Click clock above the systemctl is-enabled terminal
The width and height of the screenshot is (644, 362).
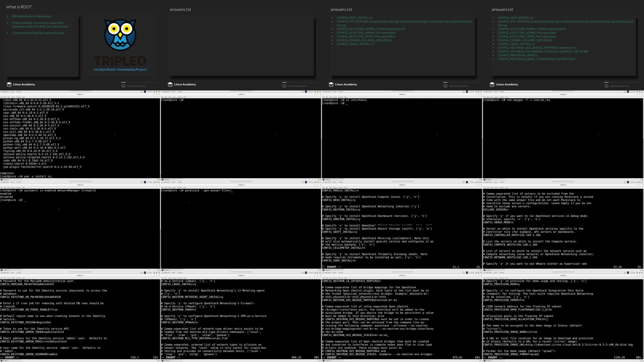click(x=150, y=182)
